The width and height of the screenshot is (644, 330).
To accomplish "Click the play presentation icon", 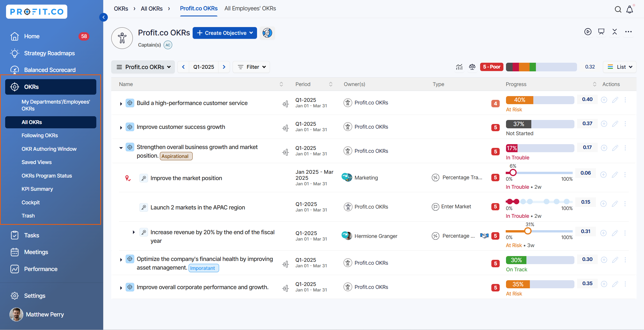I will [588, 32].
